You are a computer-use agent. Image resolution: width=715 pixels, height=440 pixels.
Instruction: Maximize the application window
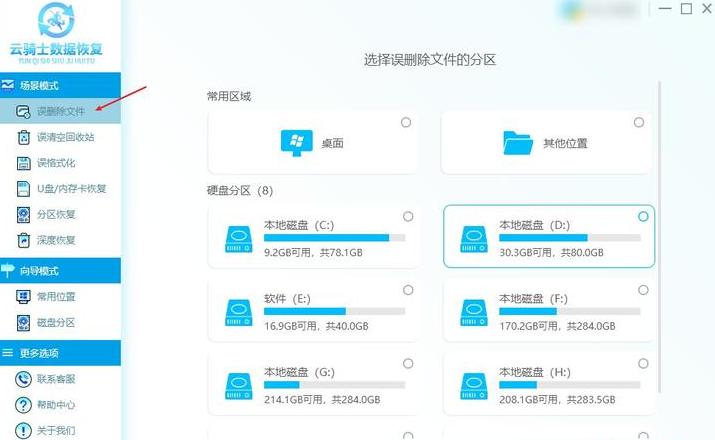[x=686, y=9]
